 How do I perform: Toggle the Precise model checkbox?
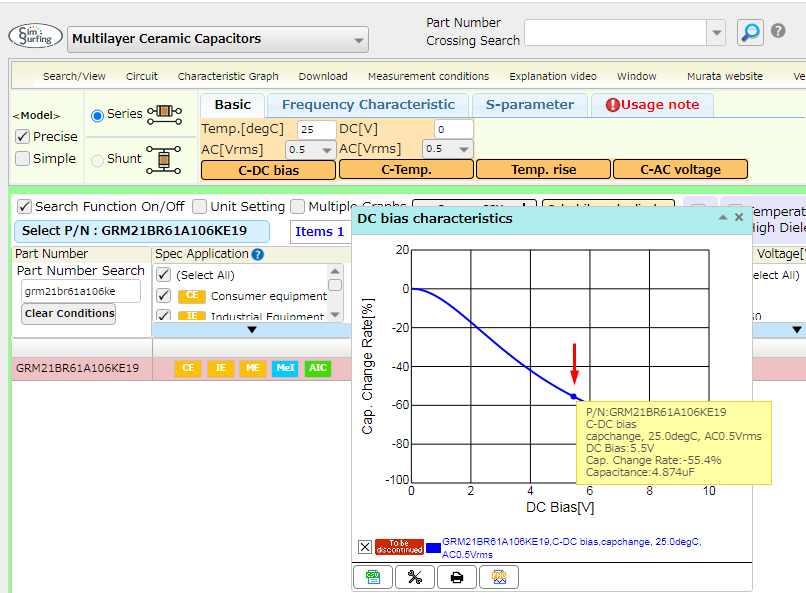pyautogui.click(x=22, y=136)
